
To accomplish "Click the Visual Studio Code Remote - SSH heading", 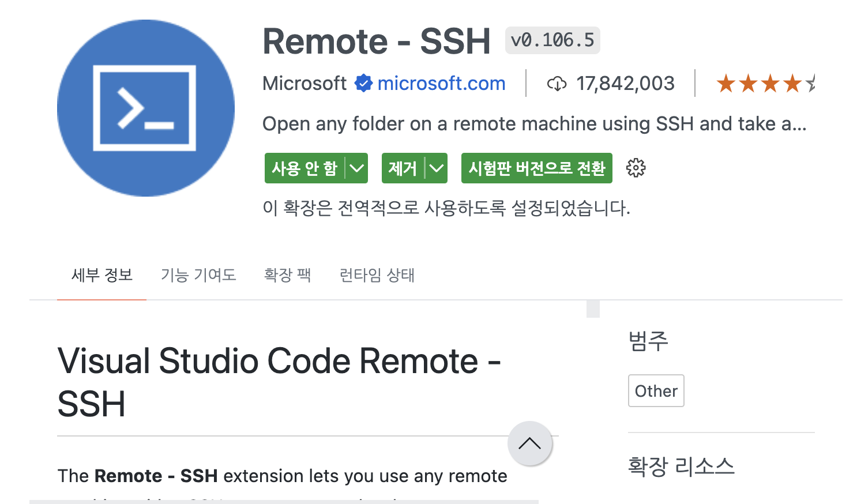I will click(279, 382).
